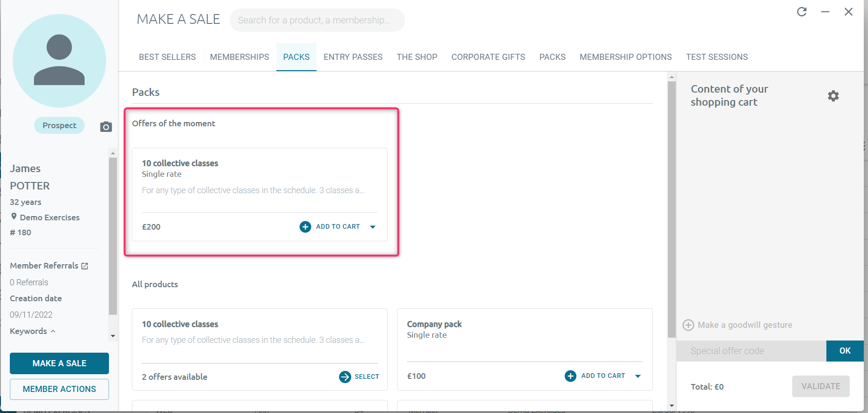This screenshot has height=413, width=868.
Task: Click the products list vertical scrollbar
Action: [x=672, y=210]
